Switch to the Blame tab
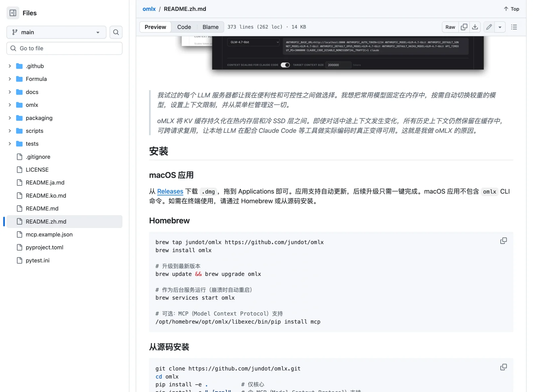Image resolution: width=533 pixels, height=392 pixels. 210,27
